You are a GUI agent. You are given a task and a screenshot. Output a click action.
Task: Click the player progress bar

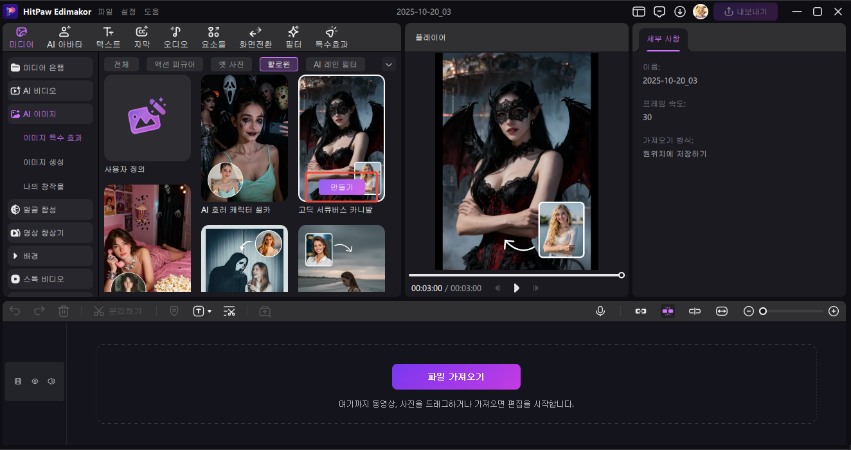[x=515, y=274]
